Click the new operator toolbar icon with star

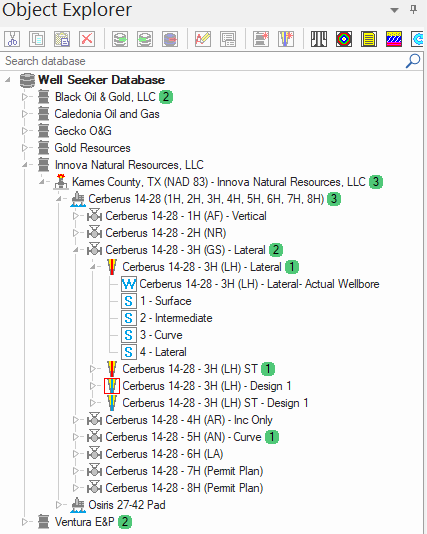[x=261, y=39]
